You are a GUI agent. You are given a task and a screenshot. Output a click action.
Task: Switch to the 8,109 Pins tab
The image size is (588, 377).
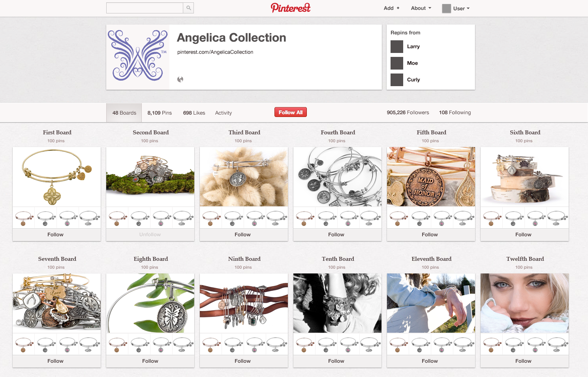click(160, 113)
